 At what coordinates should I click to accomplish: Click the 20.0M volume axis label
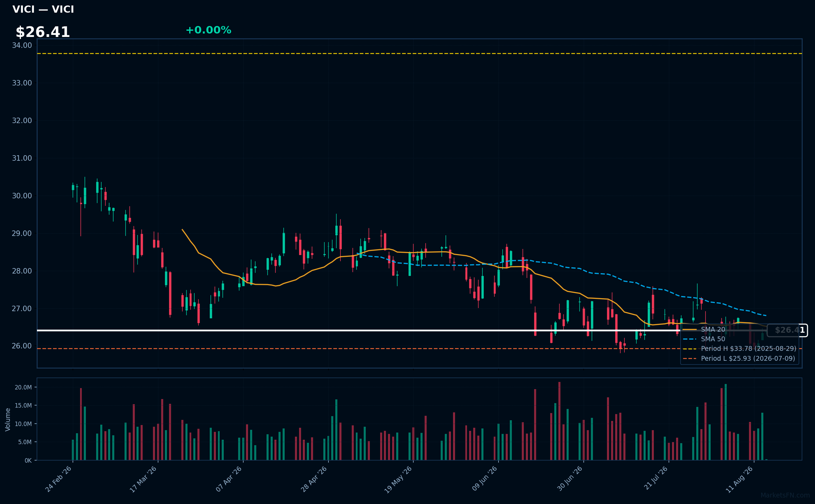tap(23, 387)
